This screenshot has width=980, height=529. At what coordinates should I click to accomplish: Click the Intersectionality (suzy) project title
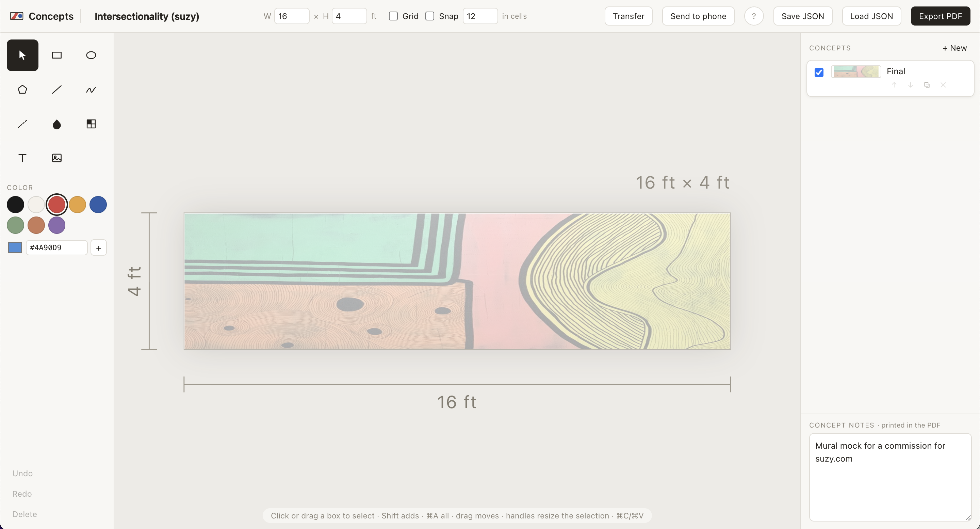(x=147, y=16)
